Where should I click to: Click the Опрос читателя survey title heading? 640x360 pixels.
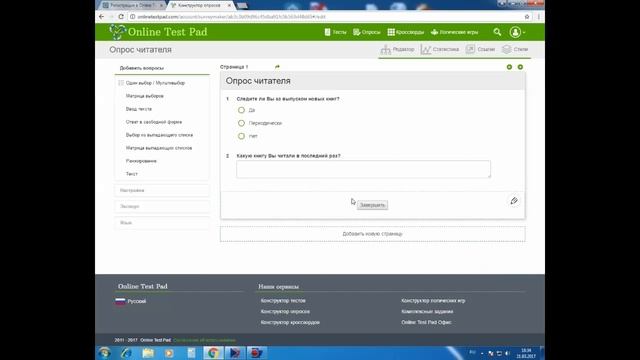pyautogui.click(x=258, y=81)
